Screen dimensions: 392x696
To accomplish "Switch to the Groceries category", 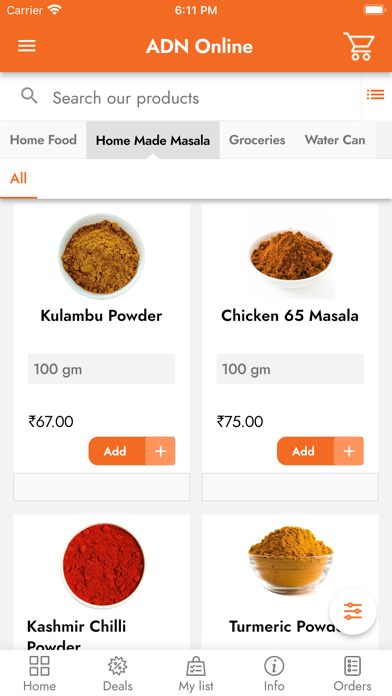I will coord(257,140).
